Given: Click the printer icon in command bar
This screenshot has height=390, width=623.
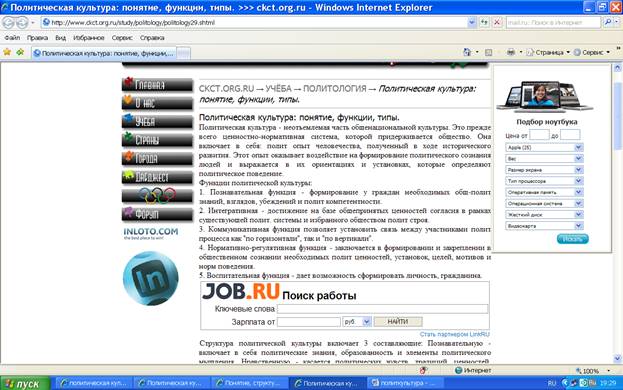Looking at the screenshot, I should pos(511,52).
